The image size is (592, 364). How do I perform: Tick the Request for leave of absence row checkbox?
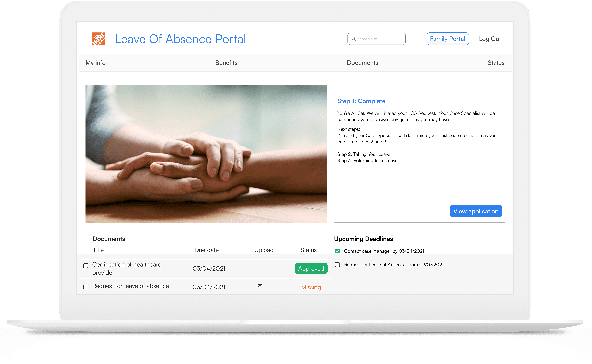tap(86, 287)
